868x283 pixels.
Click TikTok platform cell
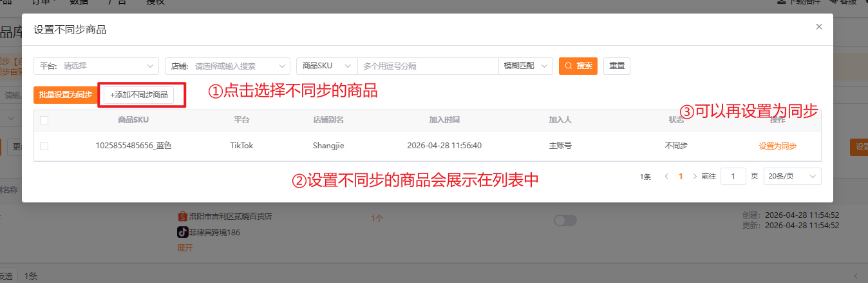point(241,146)
